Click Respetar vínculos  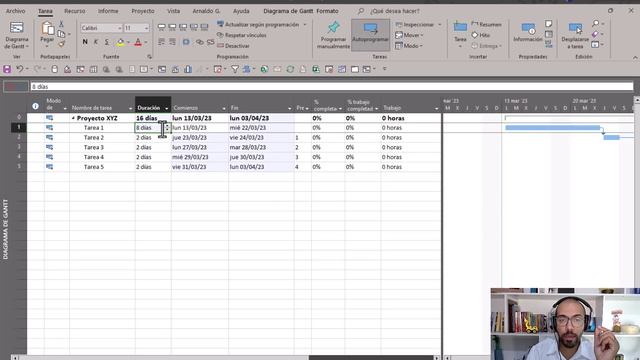click(242, 36)
